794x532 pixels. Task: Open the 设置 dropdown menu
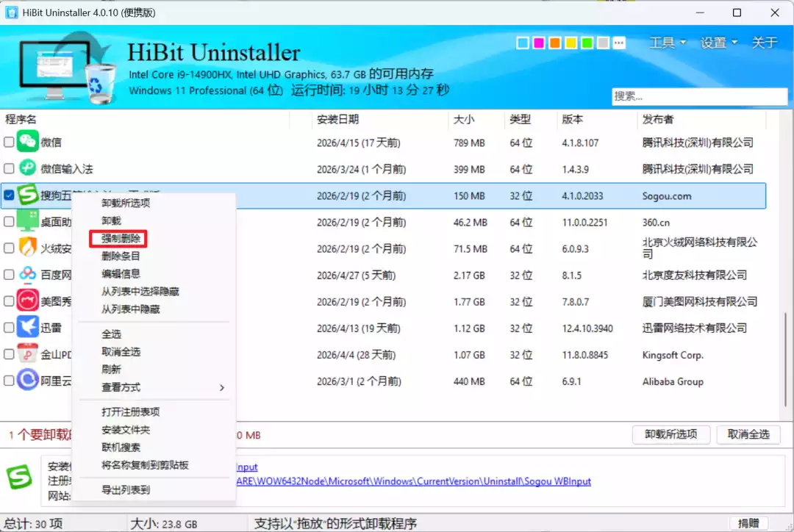point(718,43)
